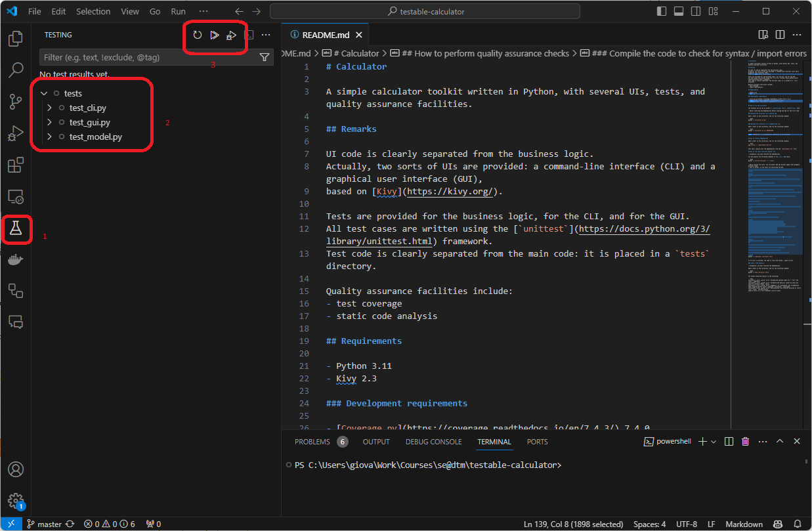Open the View menu

point(130,11)
